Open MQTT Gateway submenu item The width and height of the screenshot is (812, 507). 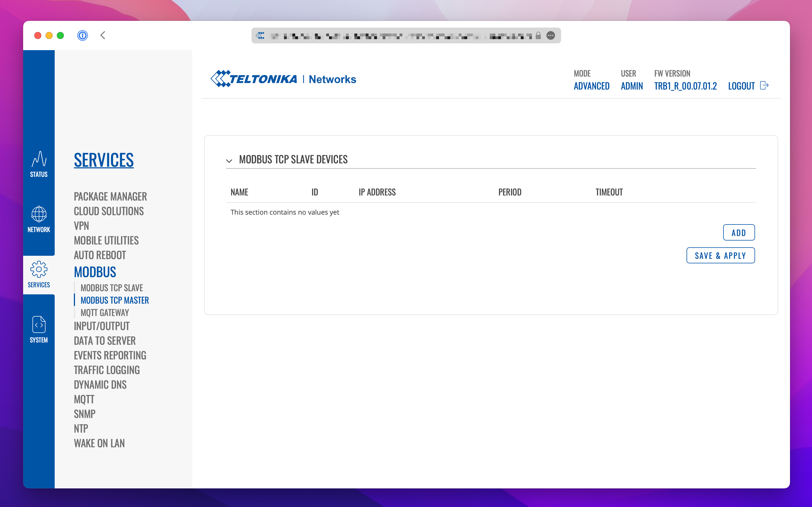105,313
